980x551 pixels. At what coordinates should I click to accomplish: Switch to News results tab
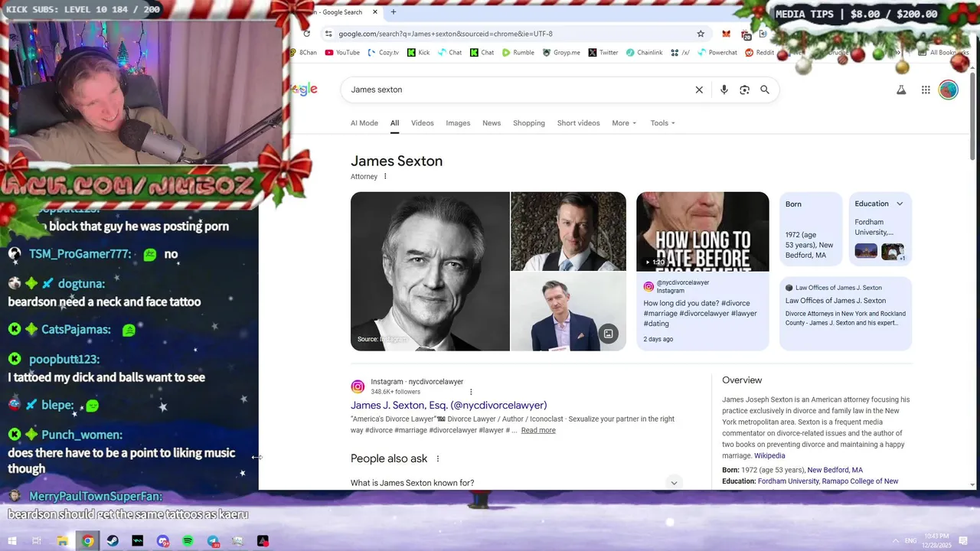(x=492, y=123)
